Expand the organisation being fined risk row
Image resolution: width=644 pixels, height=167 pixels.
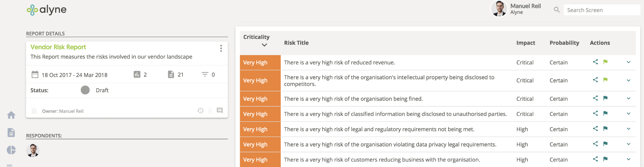tap(628, 98)
